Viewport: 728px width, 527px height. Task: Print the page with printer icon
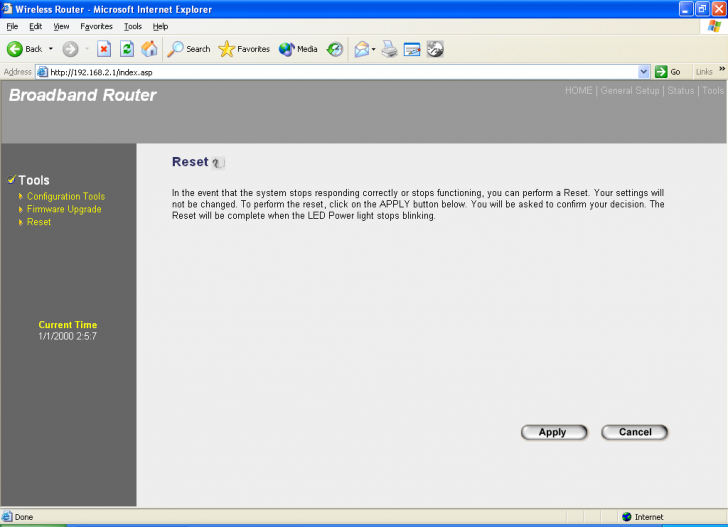(390, 49)
